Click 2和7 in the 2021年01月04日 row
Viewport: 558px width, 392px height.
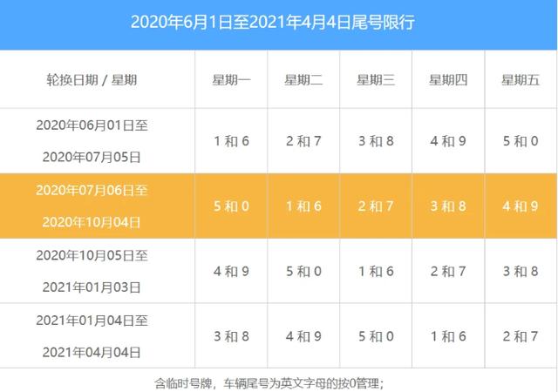pyautogui.click(x=521, y=336)
